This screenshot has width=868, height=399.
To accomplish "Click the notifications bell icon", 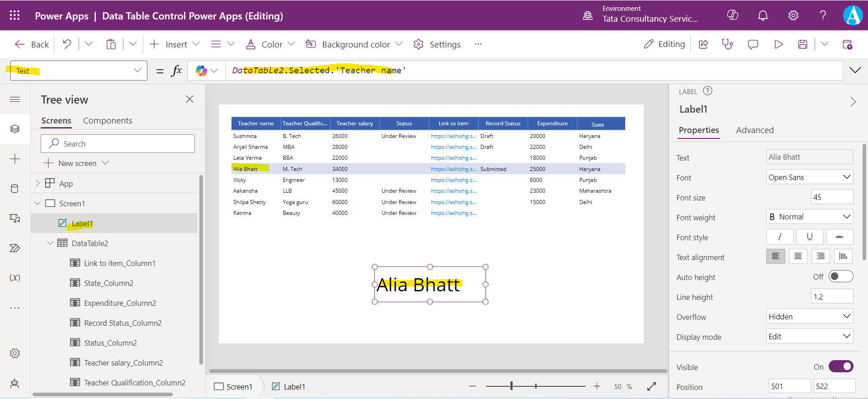I will (763, 16).
